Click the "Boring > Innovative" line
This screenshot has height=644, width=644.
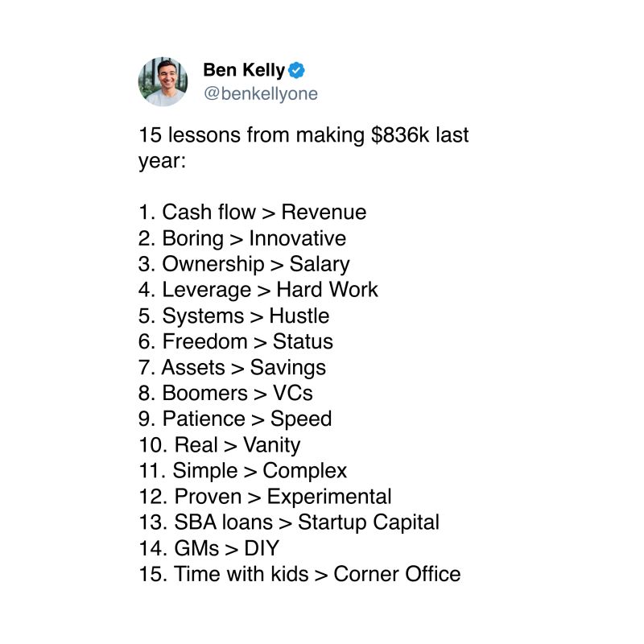(242, 238)
